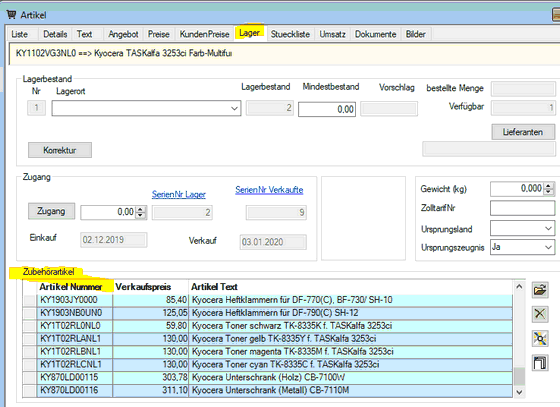Click the Zugang quantity input field
The height and width of the screenshot is (407, 560).
click(109, 212)
